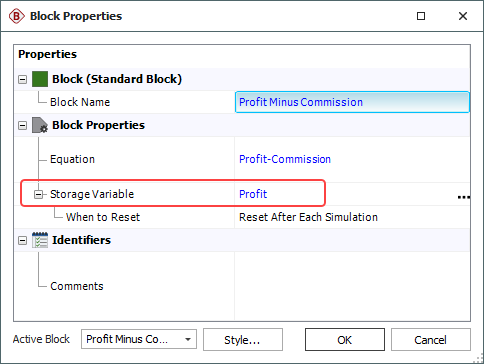
Task: Collapse the Block Properties section
Action: 22,125
